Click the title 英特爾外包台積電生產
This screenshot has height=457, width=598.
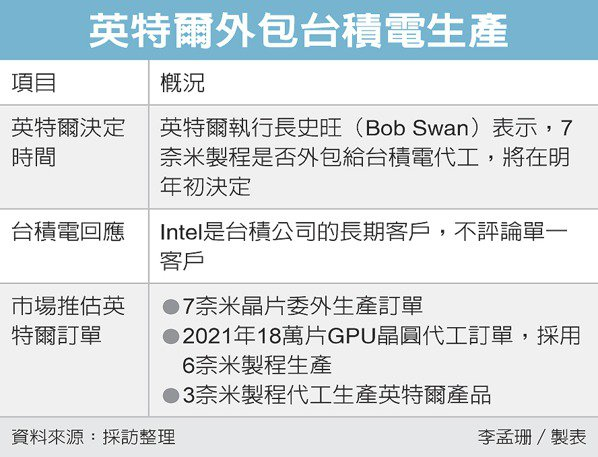299,31
